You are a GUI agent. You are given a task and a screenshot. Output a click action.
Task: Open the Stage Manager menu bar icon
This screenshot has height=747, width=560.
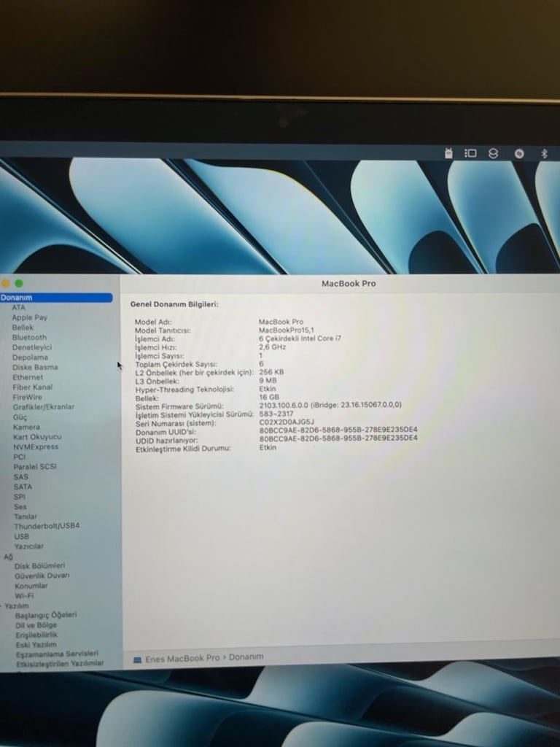click(x=470, y=153)
